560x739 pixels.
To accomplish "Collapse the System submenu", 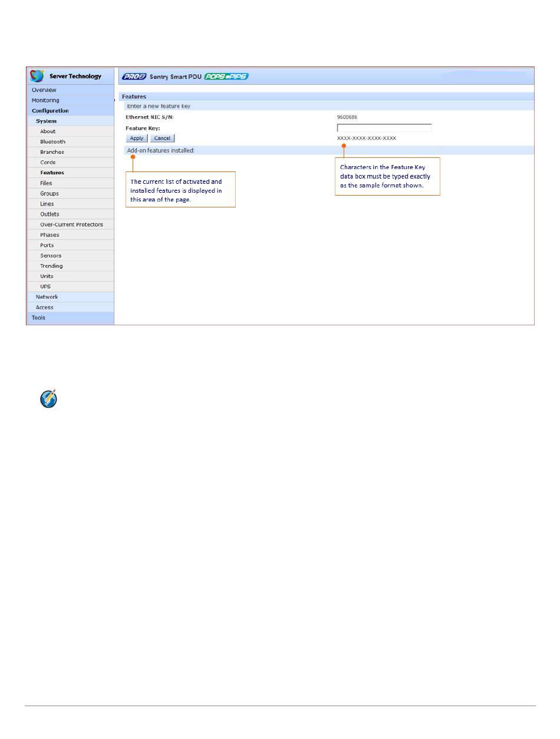I will click(46, 121).
